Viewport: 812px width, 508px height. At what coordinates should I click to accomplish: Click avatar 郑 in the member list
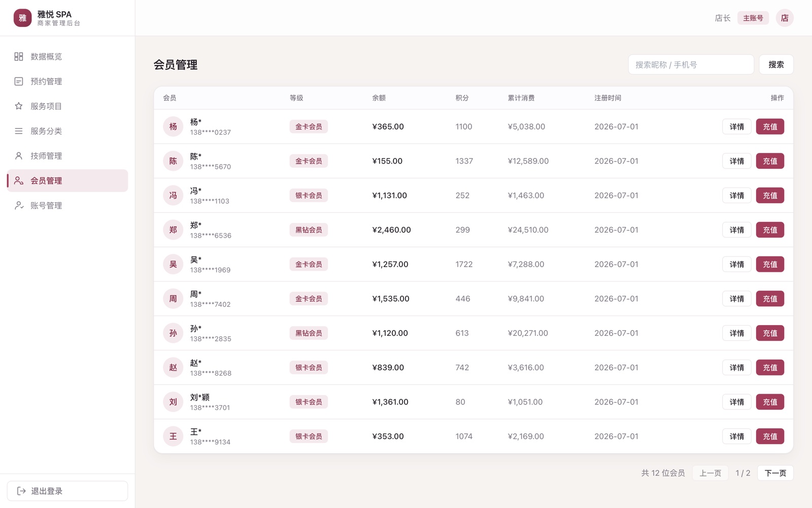click(173, 230)
